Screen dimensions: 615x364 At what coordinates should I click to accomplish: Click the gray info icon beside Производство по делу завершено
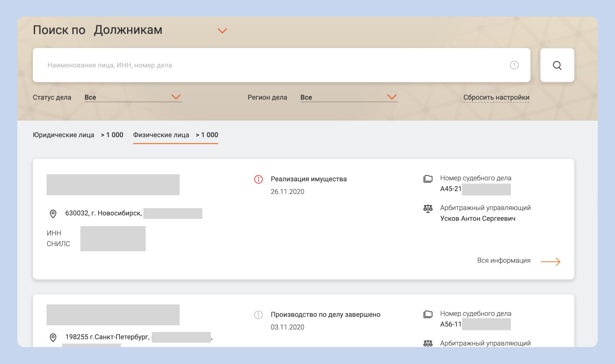coord(258,315)
